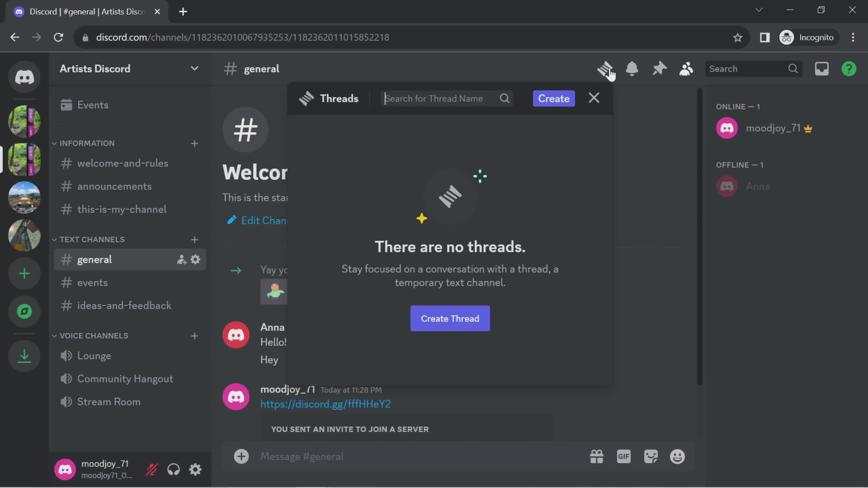The height and width of the screenshot is (488, 868).
Task: Click the help circle icon
Action: coord(849,68)
